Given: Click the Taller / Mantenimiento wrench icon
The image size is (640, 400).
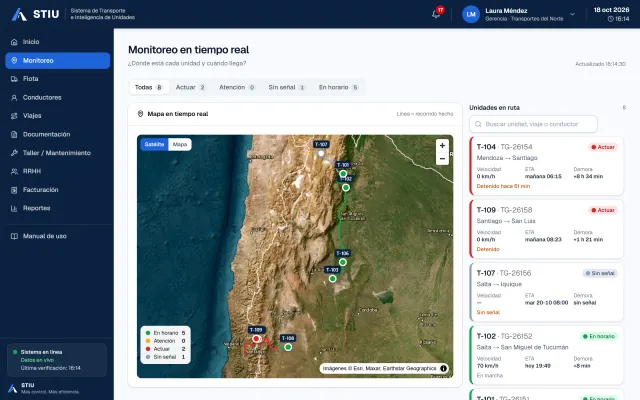Looking at the screenshot, I should 14,153.
